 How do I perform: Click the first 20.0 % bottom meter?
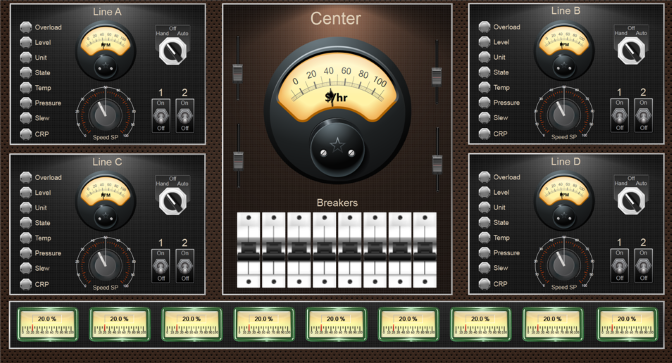click(47, 325)
